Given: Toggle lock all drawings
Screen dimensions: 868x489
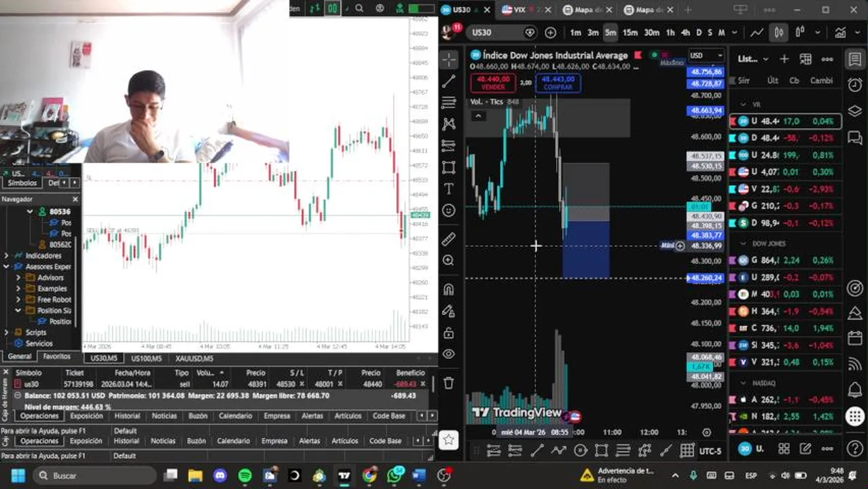Looking at the screenshot, I should tap(449, 333).
